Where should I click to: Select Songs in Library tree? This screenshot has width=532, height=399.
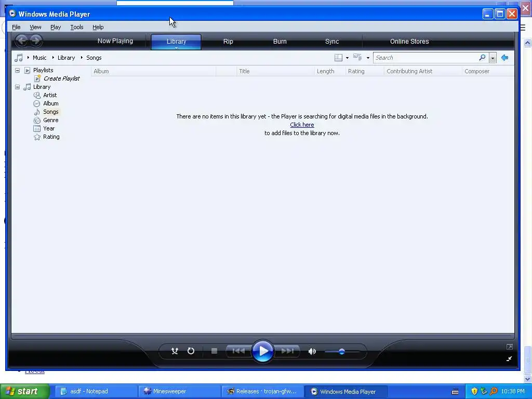click(50, 112)
